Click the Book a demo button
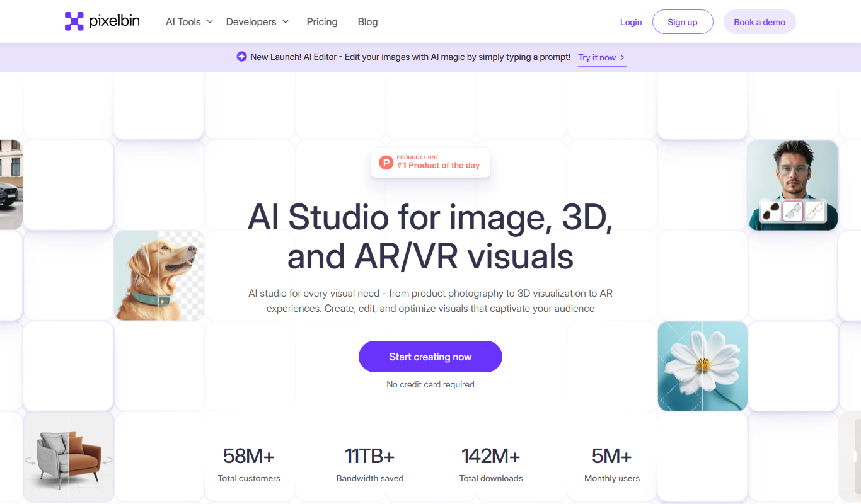The width and height of the screenshot is (861, 504). [760, 22]
